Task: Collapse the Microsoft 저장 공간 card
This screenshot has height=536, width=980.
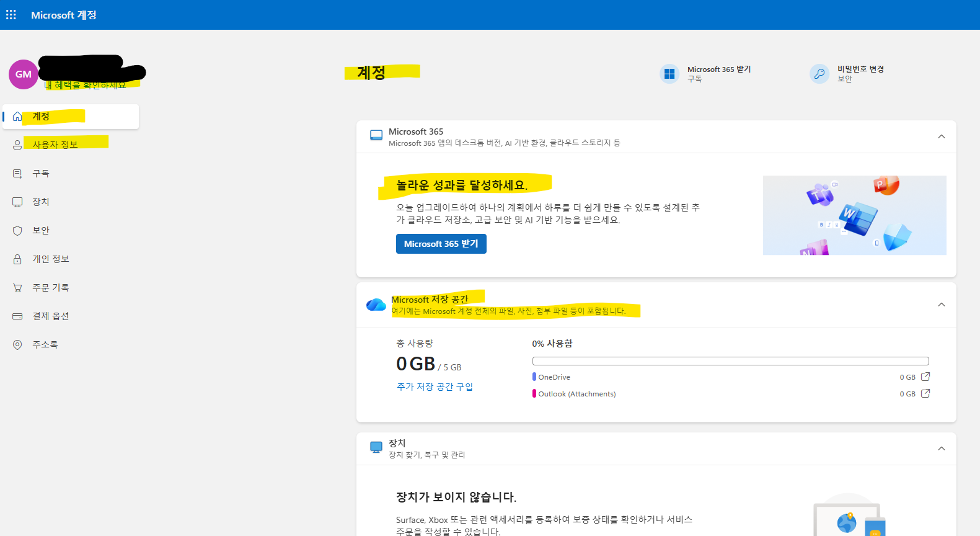Action: pyautogui.click(x=942, y=305)
